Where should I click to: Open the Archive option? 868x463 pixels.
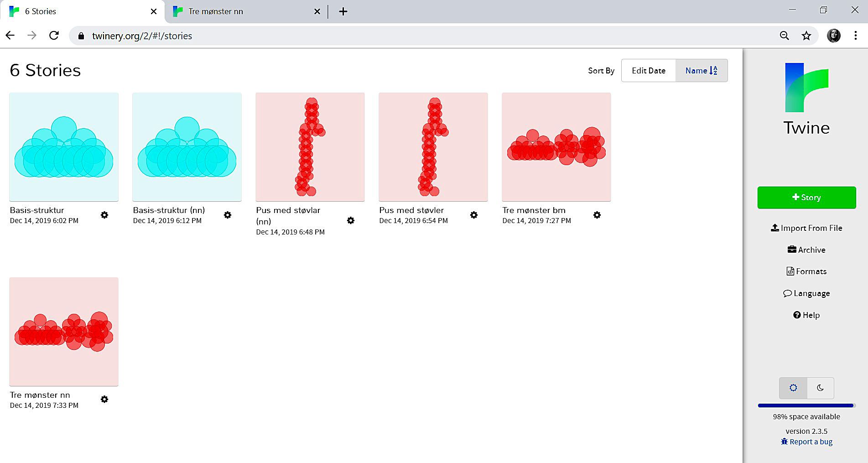tap(806, 250)
